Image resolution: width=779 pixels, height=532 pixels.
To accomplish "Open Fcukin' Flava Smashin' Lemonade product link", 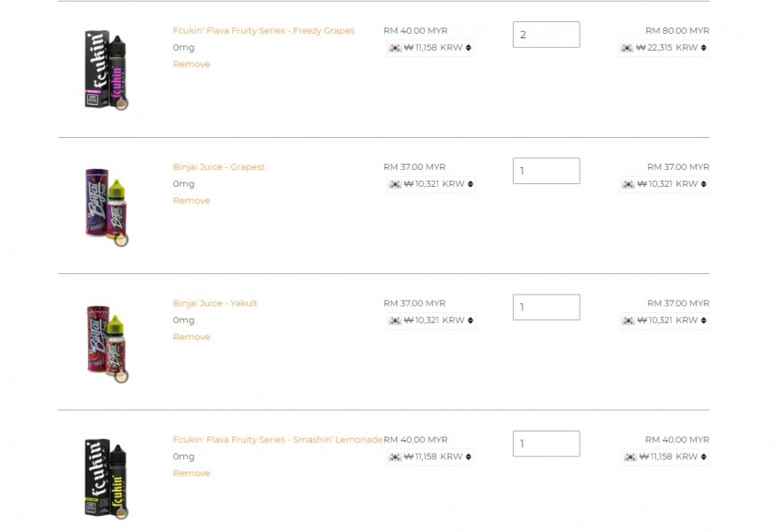I will (x=278, y=439).
